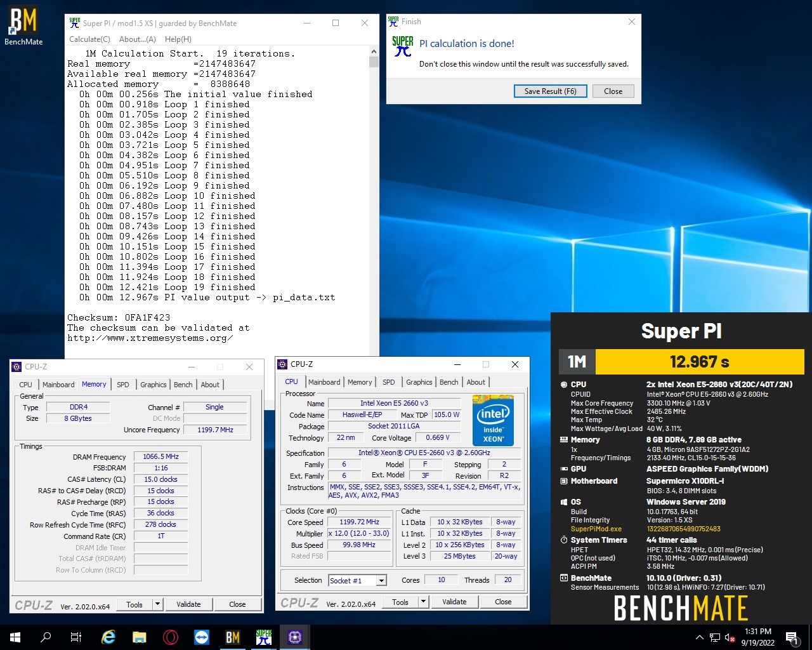Click Validate in front CPU-Z window
Viewport: 812px width, 650px height.
coord(454,602)
